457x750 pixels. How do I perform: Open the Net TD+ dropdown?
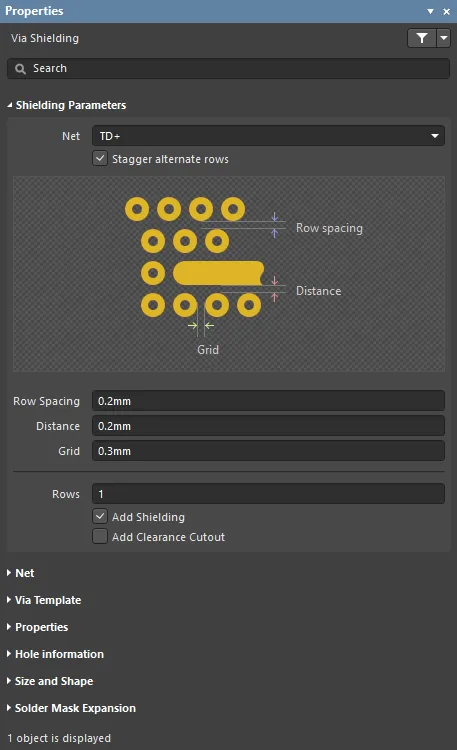pyautogui.click(x=268, y=136)
